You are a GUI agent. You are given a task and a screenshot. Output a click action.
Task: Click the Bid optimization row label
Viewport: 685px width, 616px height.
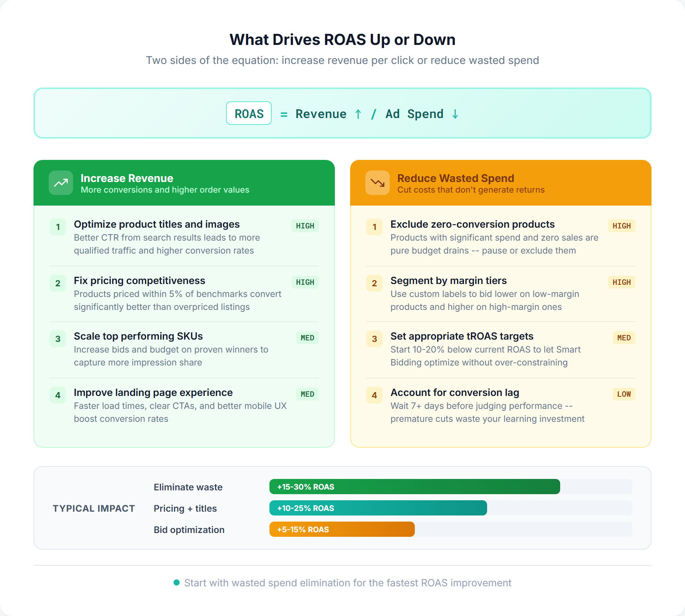[x=189, y=530]
